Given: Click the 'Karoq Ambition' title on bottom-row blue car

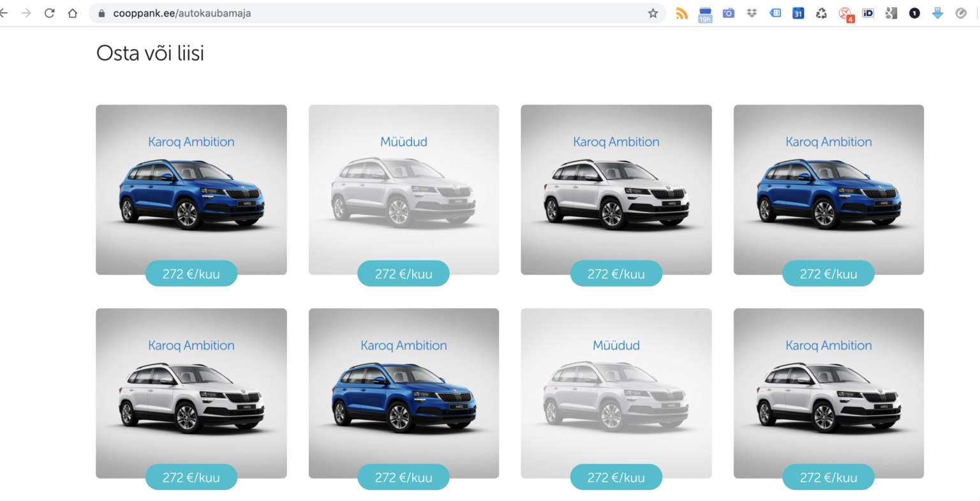Looking at the screenshot, I should tap(403, 345).
